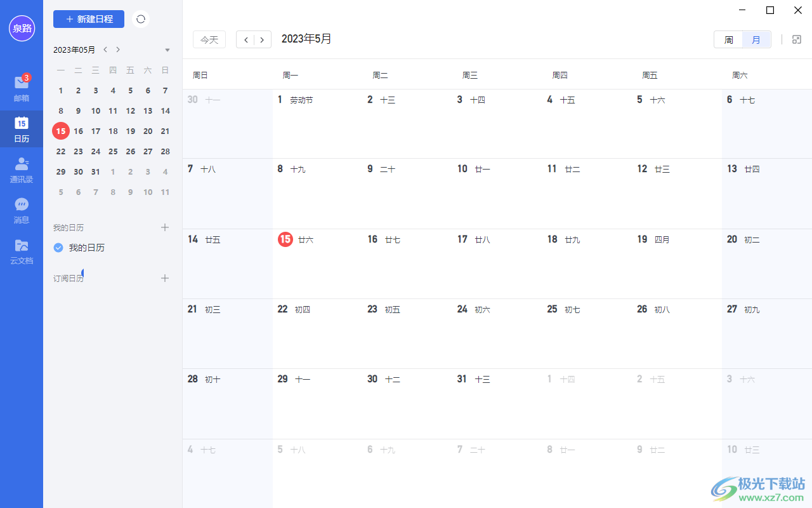The image size is (812, 508).
Task: Switch to week view (周)
Action: coord(729,39)
